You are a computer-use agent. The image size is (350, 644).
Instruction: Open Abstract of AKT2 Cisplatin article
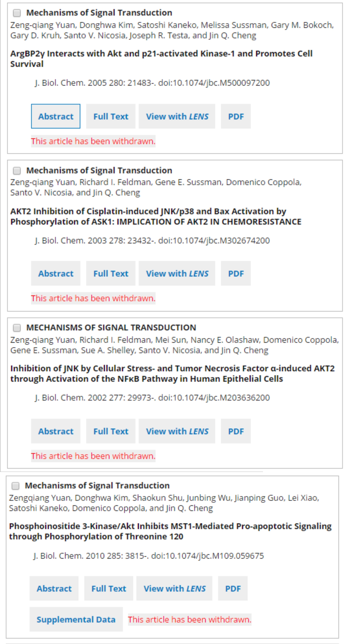(x=56, y=273)
